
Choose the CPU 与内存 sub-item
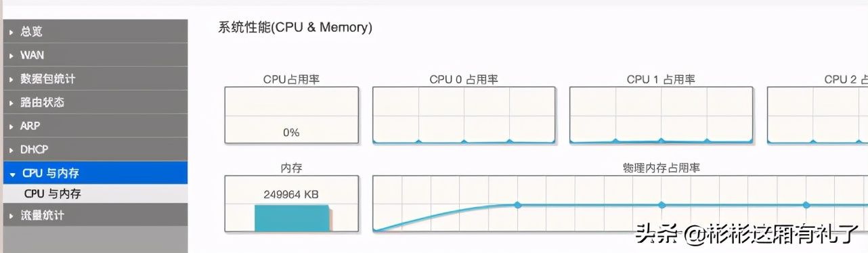tap(93, 193)
